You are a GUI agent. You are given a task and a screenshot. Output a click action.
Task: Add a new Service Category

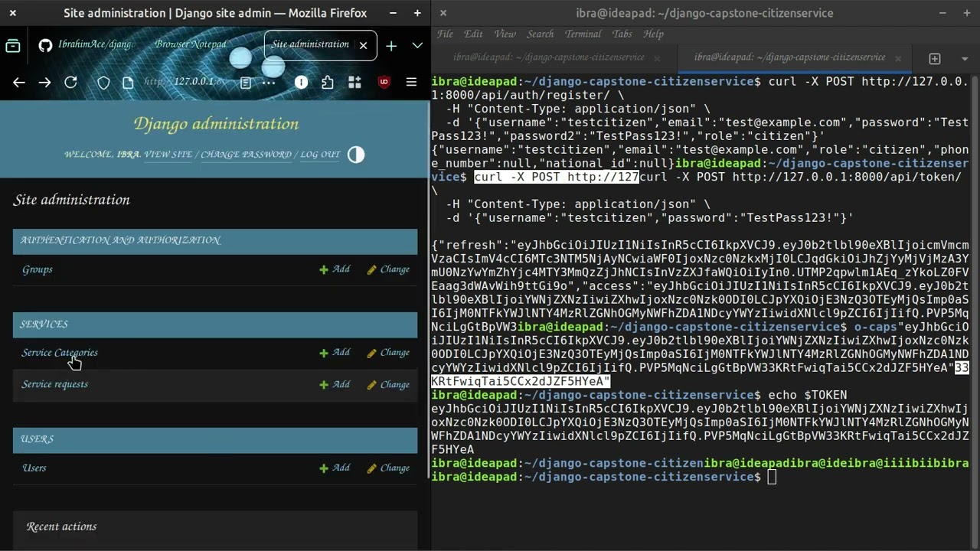335,353
